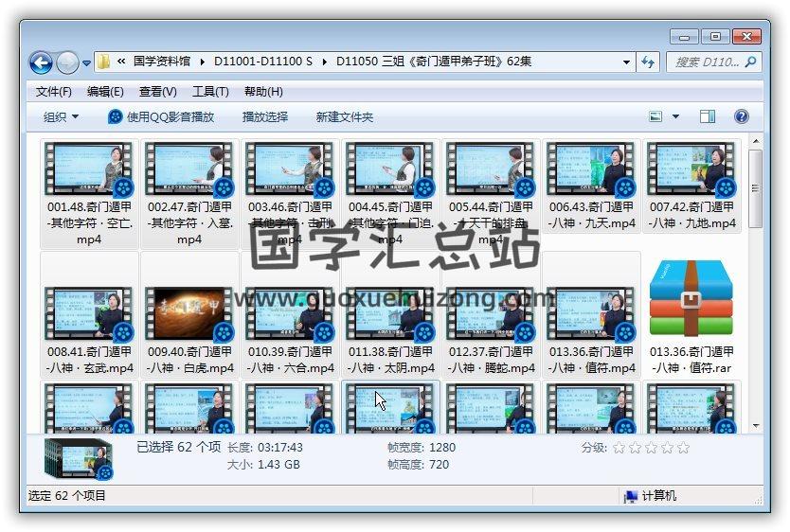
Task: Select video 003.46.奇门遁甲 thumbnail
Action: pyautogui.click(x=290, y=169)
